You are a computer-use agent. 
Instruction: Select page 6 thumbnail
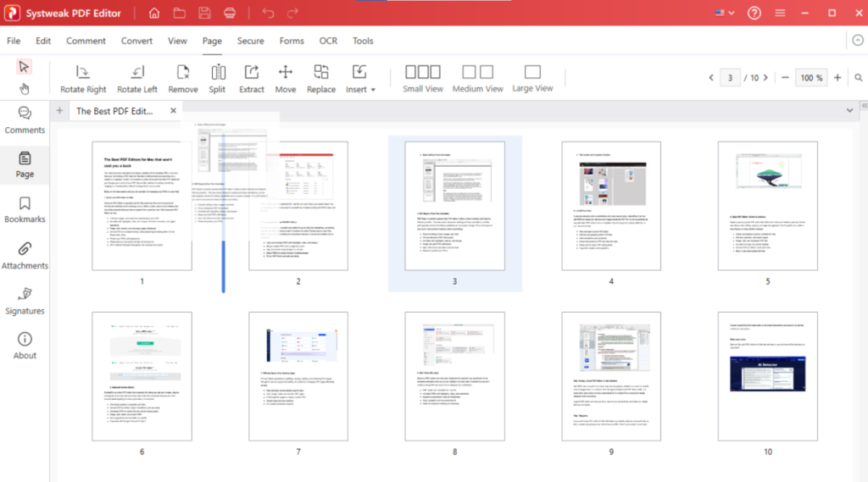click(x=142, y=376)
